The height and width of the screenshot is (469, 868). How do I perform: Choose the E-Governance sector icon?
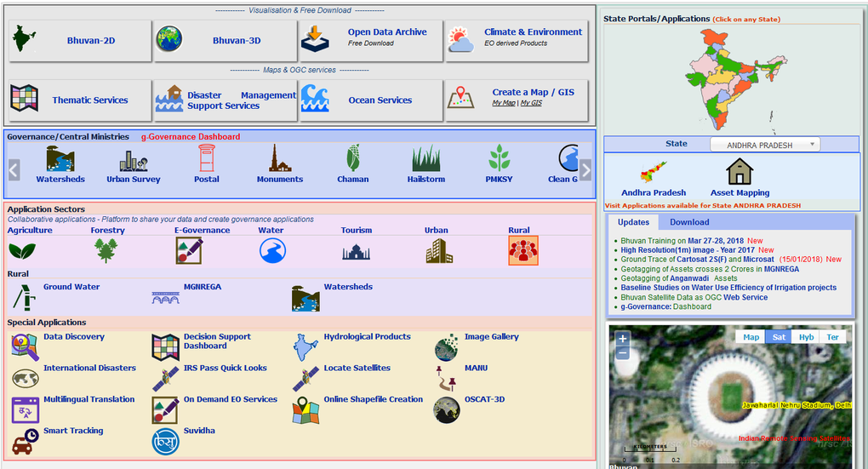pyautogui.click(x=189, y=251)
